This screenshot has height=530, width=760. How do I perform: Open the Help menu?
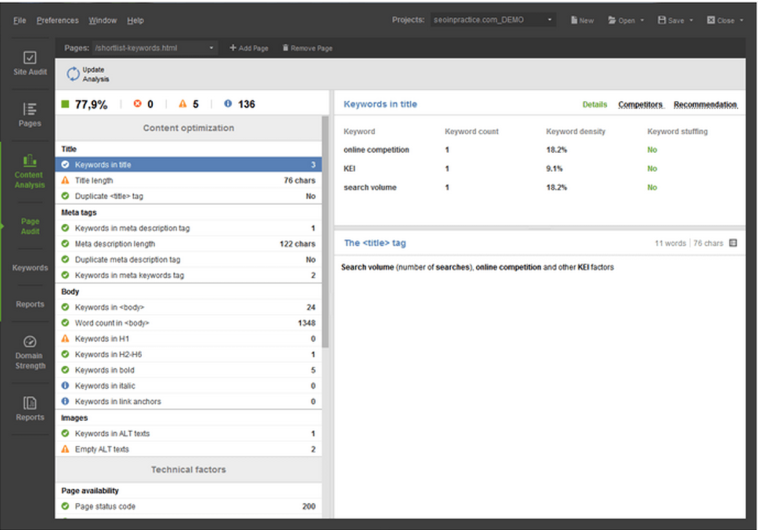(x=135, y=20)
